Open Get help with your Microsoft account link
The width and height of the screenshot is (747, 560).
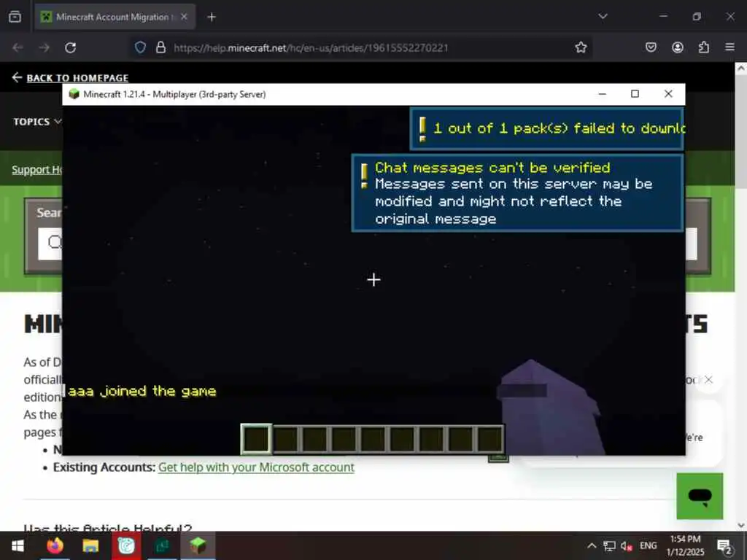pos(256,467)
